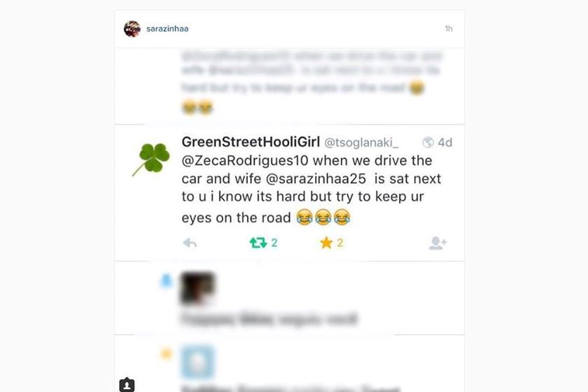Open the @ZecaRodrigues10 mention

(x=245, y=161)
